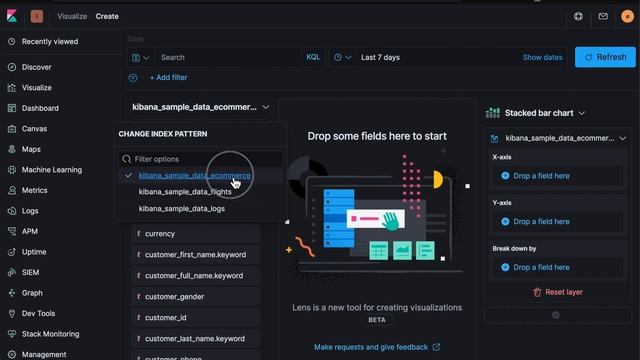
Task: Click the Kibana logo icon
Action: 12,16
